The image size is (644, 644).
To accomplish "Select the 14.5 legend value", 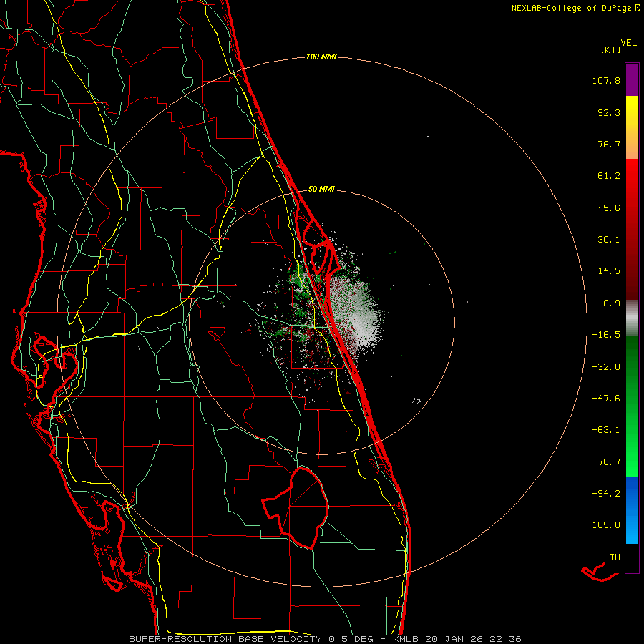I will tap(609, 271).
